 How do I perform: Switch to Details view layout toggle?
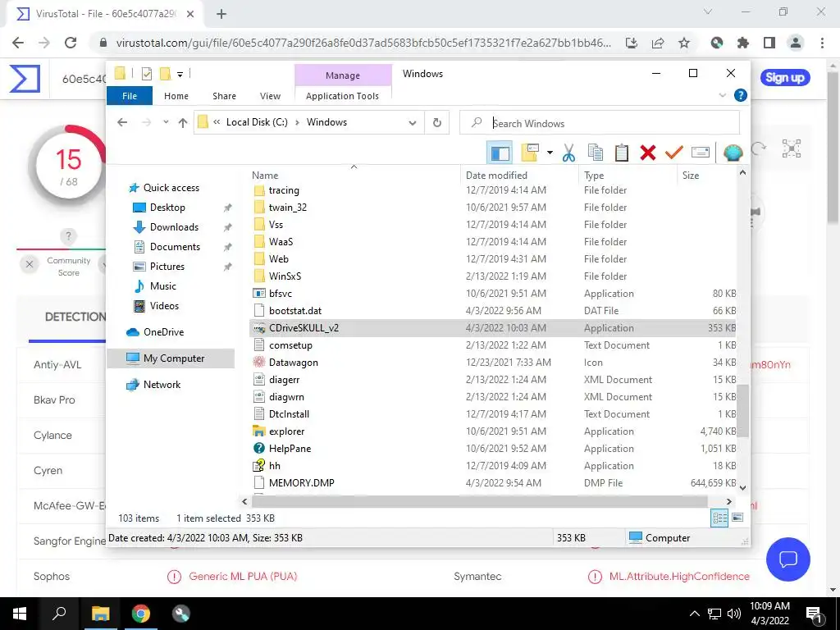coord(719,518)
